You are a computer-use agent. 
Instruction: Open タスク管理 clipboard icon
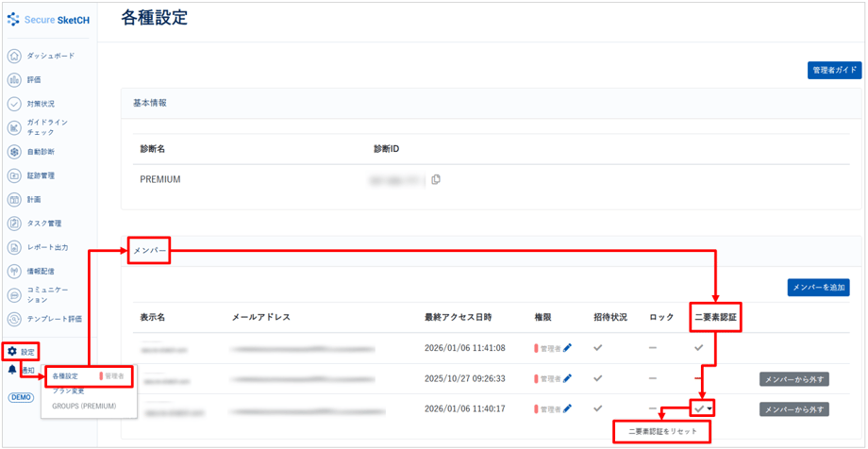click(x=14, y=224)
